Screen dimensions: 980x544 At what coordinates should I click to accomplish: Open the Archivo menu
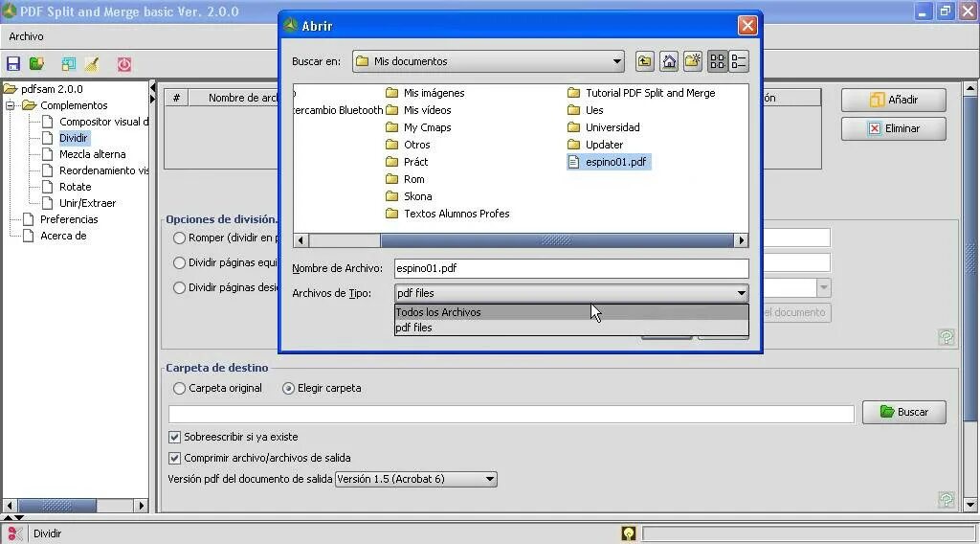(26, 36)
